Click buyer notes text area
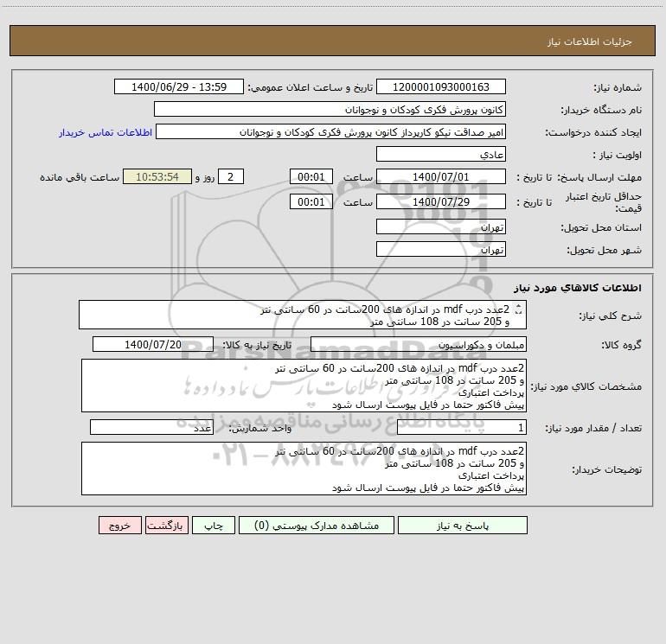 click(304, 469)
